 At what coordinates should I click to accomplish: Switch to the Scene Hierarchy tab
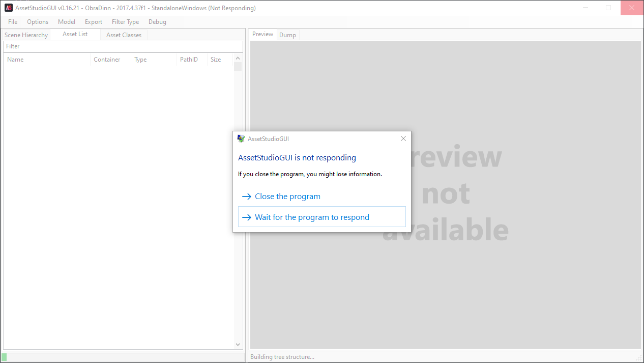pos(26,35)
